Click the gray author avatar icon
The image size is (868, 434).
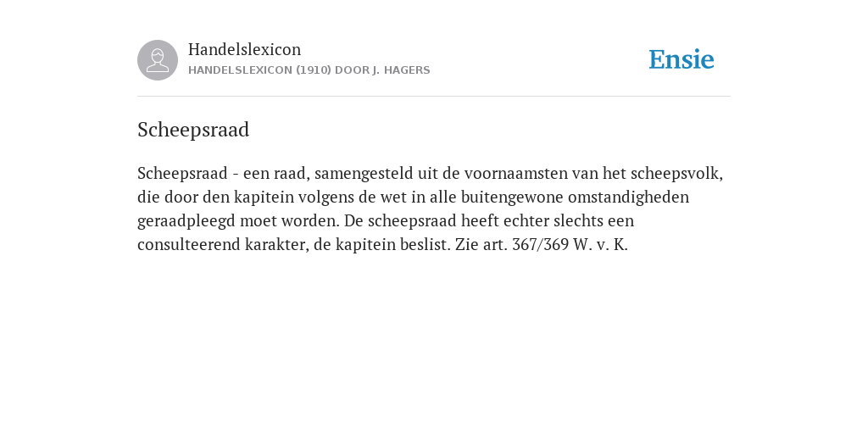tap(158, 60)
